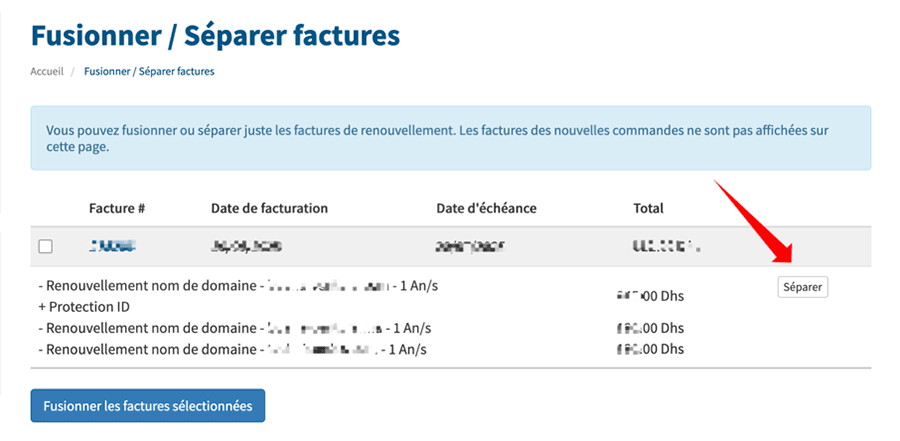Click the Facture # column header

117,208
